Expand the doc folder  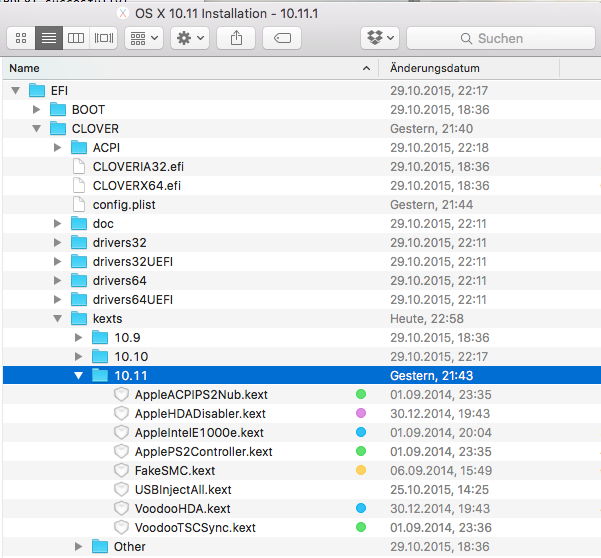57,223
